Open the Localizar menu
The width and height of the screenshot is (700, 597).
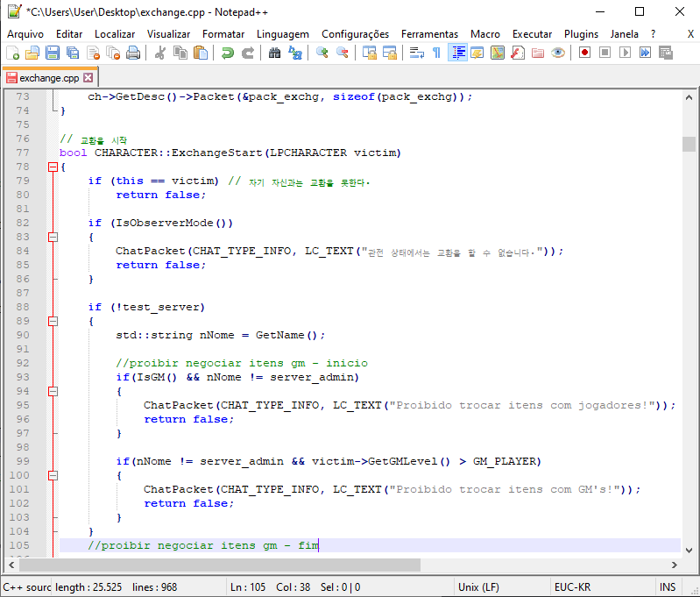point(115,34)
